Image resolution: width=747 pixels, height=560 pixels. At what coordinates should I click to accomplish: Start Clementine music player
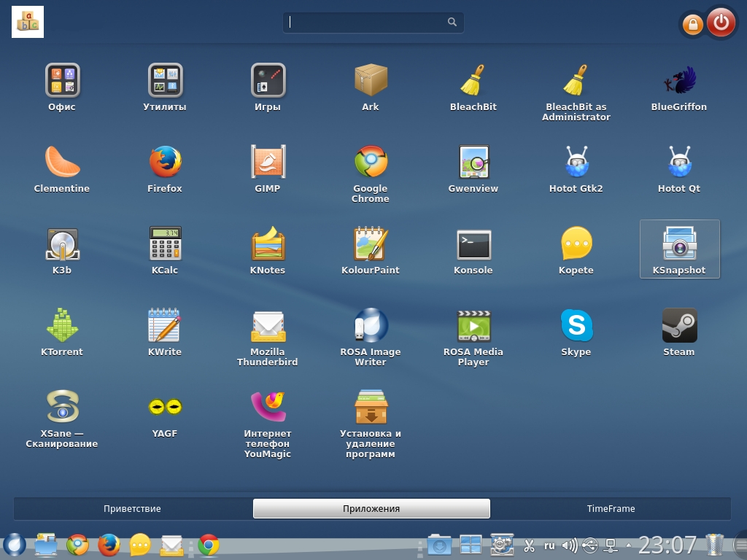62,163
